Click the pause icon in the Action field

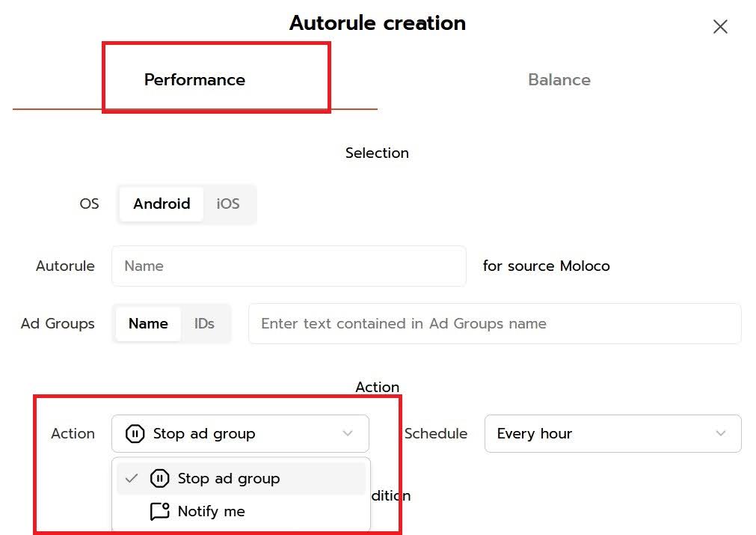(135, 434)
